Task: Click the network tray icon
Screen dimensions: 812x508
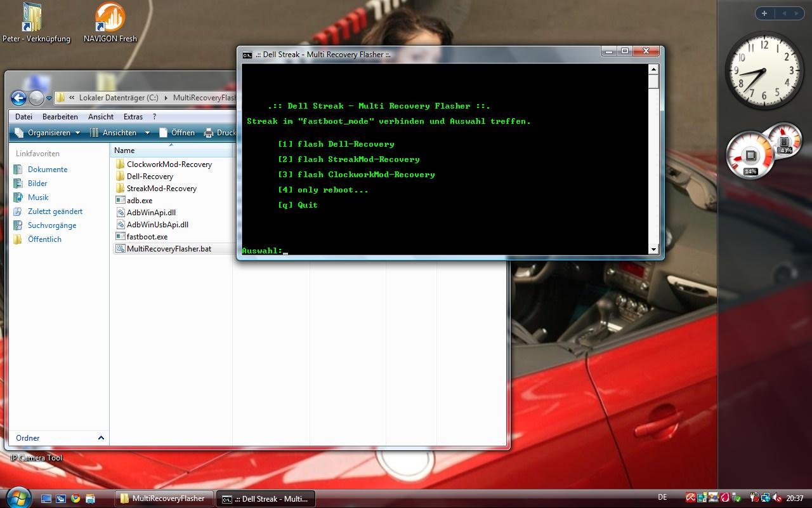Action: click(x=766, y=498)
